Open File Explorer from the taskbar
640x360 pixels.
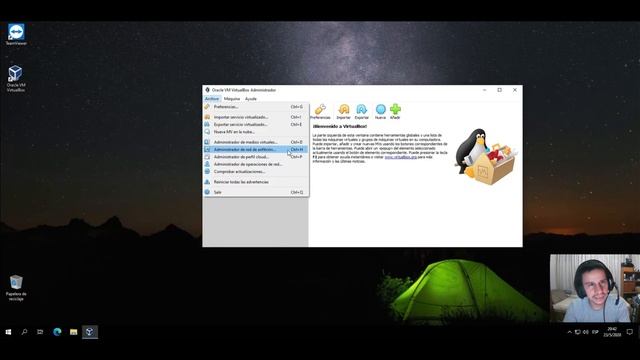73,332
